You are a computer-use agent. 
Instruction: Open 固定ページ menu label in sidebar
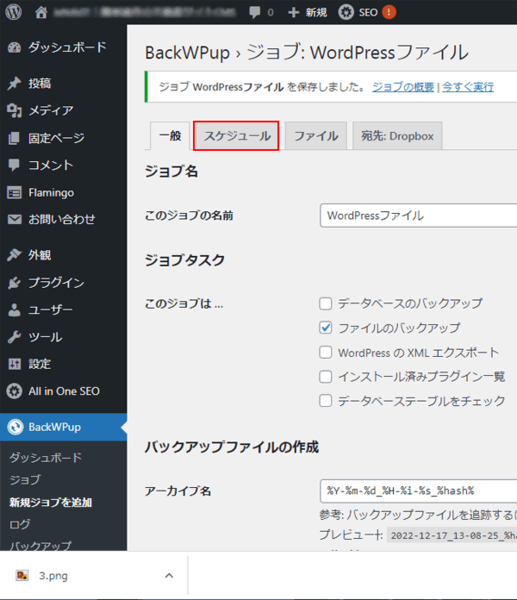[56, 138]
